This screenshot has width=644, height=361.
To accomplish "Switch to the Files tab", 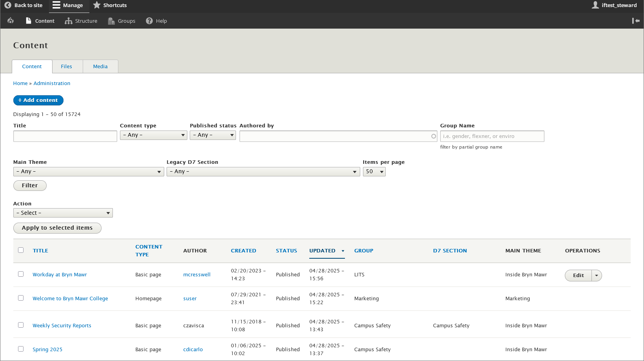I will (x=67, y=67).
